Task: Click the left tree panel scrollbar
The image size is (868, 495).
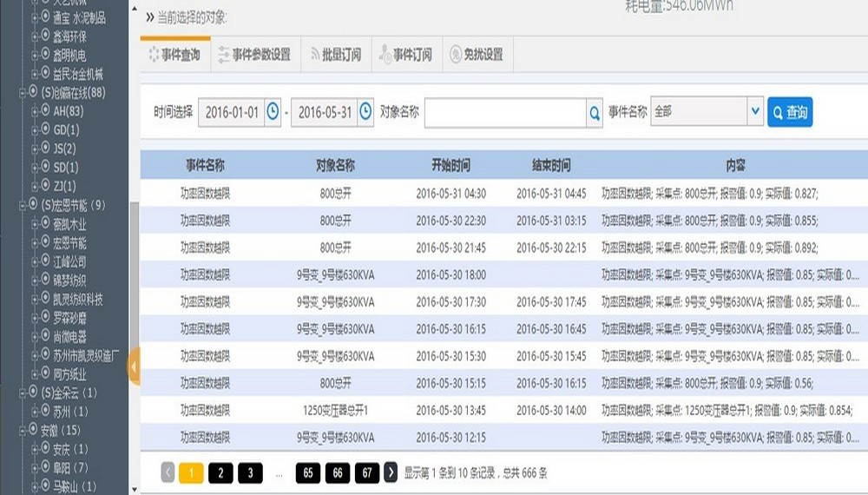Action: [134, 261]
